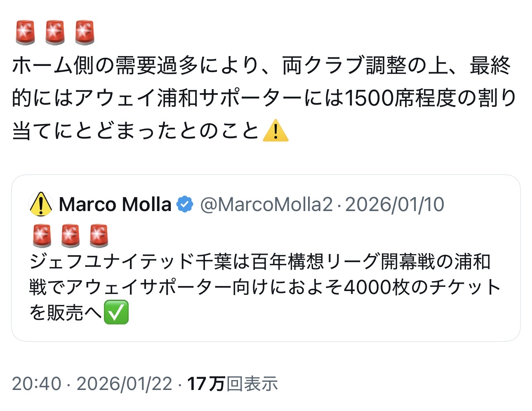Click the 2026/01/22 post date
The image size is (532, 411).
[124, 384]
